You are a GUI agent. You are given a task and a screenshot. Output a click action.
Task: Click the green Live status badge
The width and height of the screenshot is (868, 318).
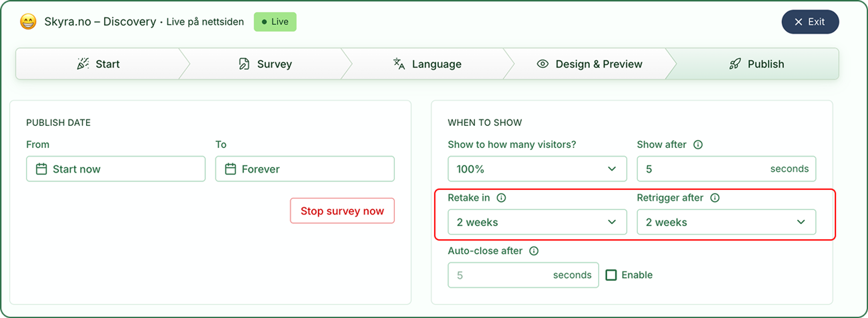(275, 22)
